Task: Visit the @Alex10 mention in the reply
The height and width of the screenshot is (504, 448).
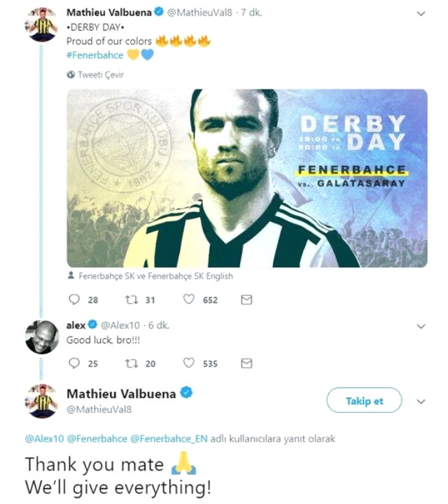Action: (45, 440)
